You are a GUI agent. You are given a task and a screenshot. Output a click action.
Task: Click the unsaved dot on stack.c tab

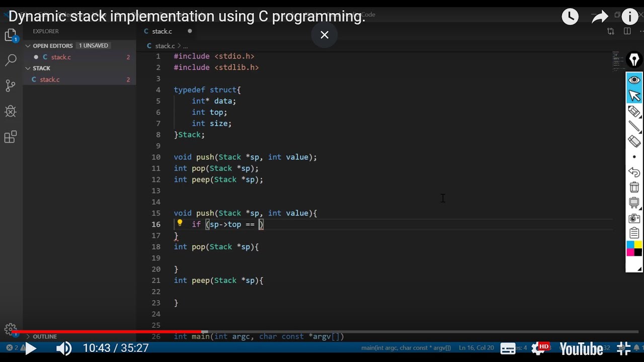[x=190, y=31]
